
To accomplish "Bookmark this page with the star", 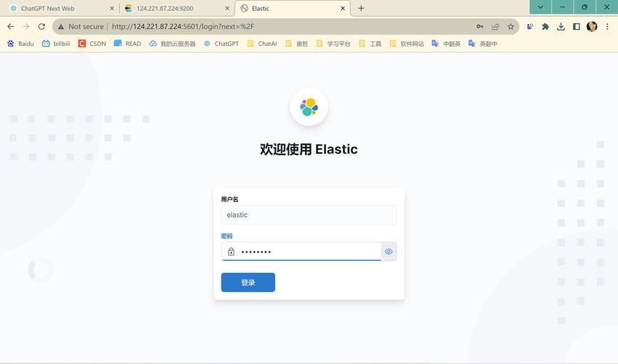I will [511, 26].
